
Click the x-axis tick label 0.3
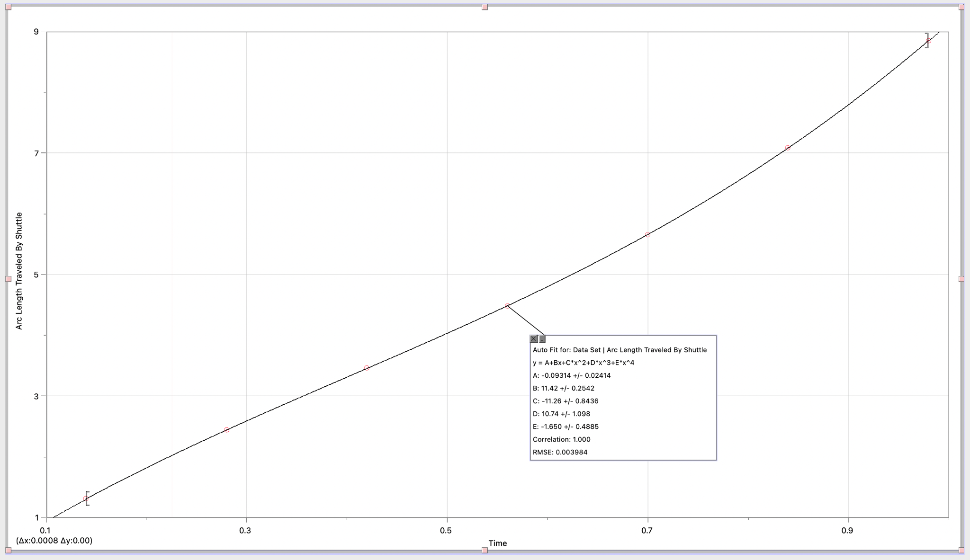tap(245, 531)
